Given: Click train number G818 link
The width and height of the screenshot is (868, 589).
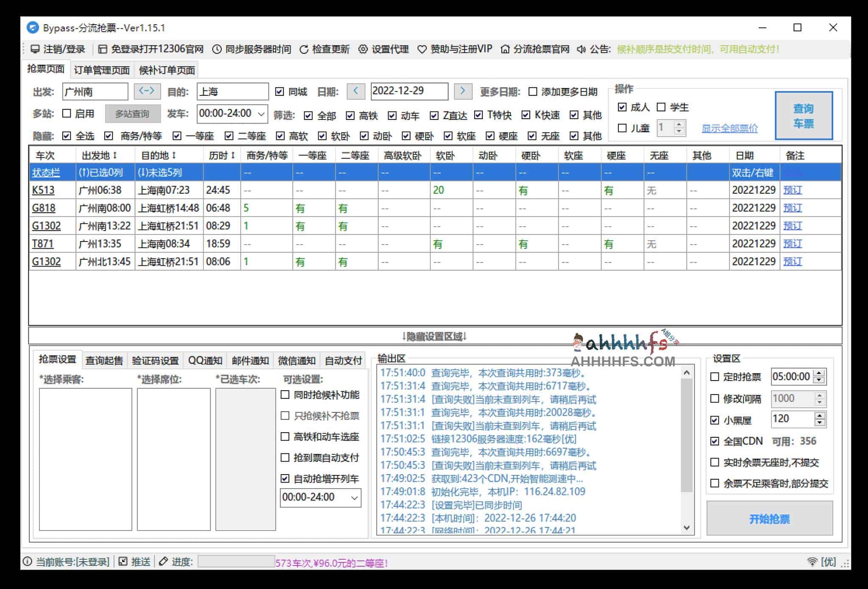Looking at the screenshot, I should tap(44, 208).
